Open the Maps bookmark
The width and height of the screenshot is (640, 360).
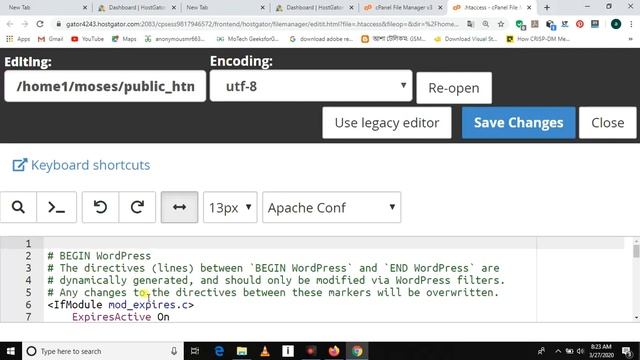(x=124, y=39)
